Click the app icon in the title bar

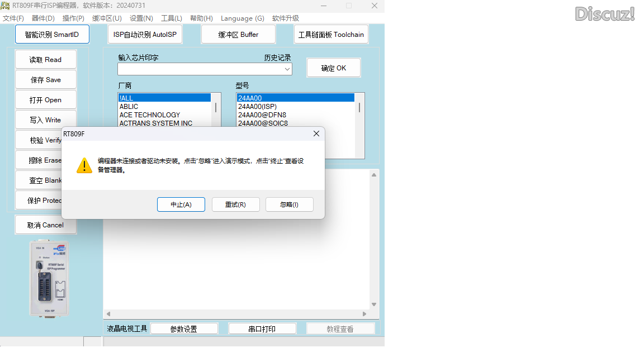[x=5, y=5]
